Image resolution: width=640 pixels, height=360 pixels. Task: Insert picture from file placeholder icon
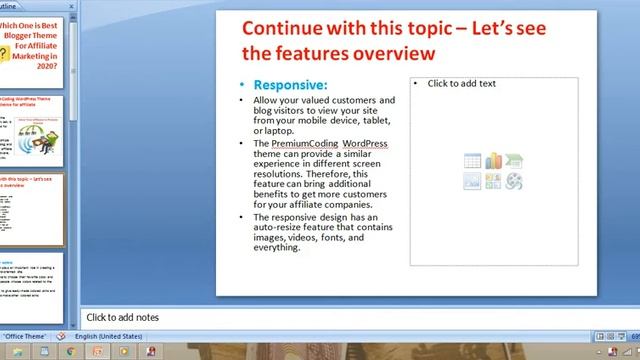pyautogui.click(x=472, y=181)
